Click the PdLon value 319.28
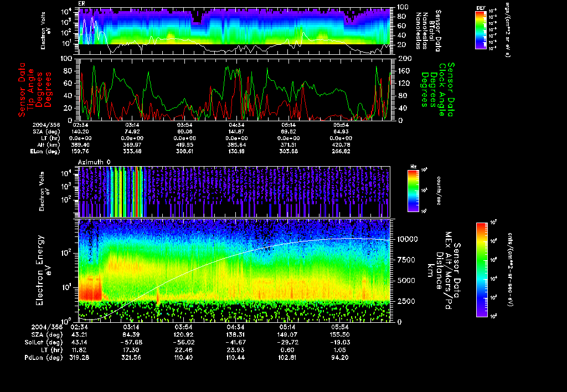 pyautogui.click(x=79, y=358)
